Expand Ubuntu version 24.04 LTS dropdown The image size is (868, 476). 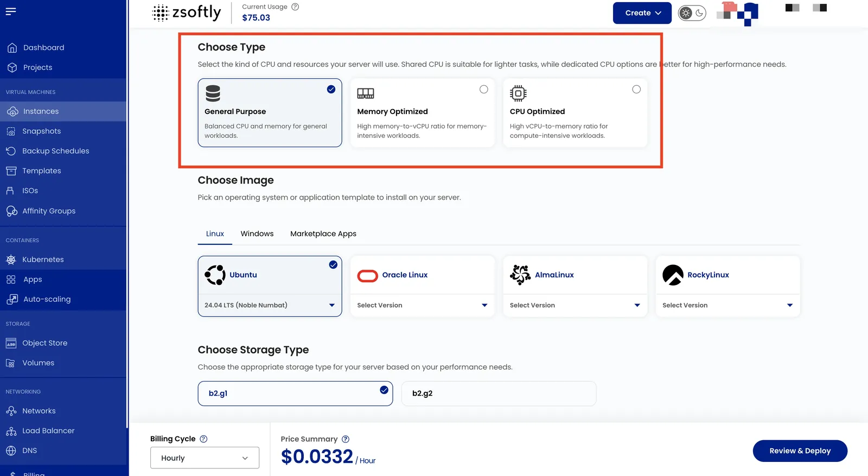[x=270, y=305]
